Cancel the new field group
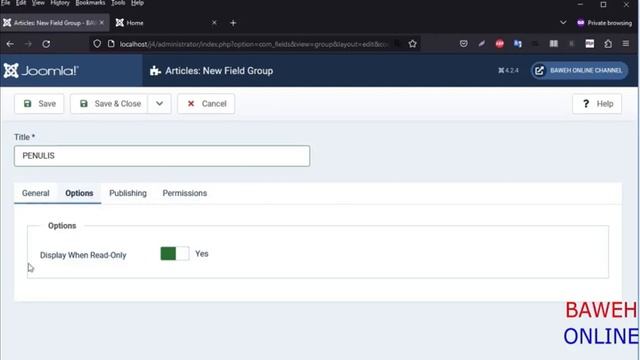The image size is (640, 360). coord(206,104)
